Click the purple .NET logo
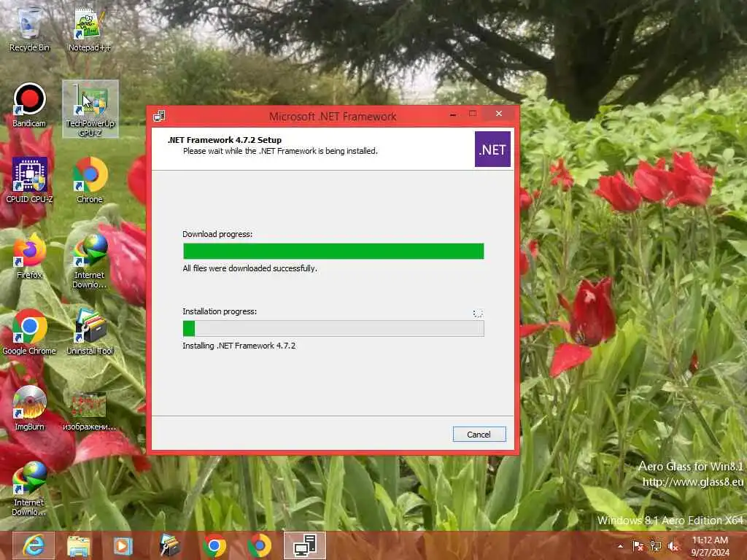Viewport: 747px width, 560px height. [x=492, y=149]
